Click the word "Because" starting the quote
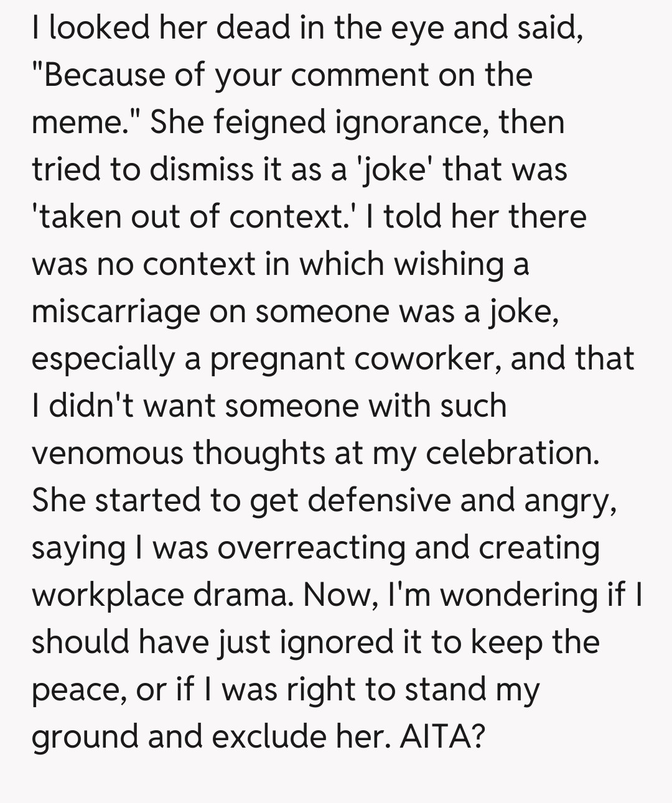This screenshot has height=803, width=672. (x=100, y=75)
